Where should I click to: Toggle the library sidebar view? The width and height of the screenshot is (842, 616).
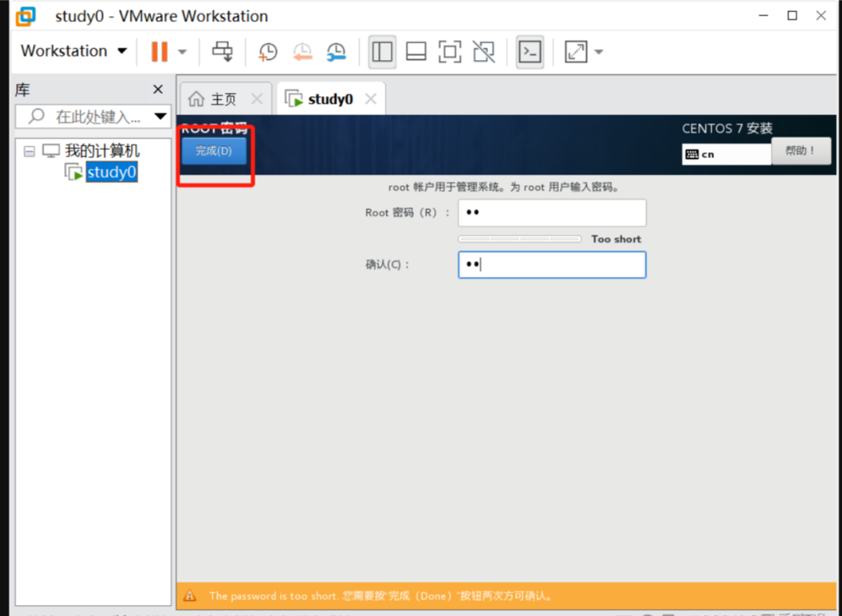[x=382, y=51]
